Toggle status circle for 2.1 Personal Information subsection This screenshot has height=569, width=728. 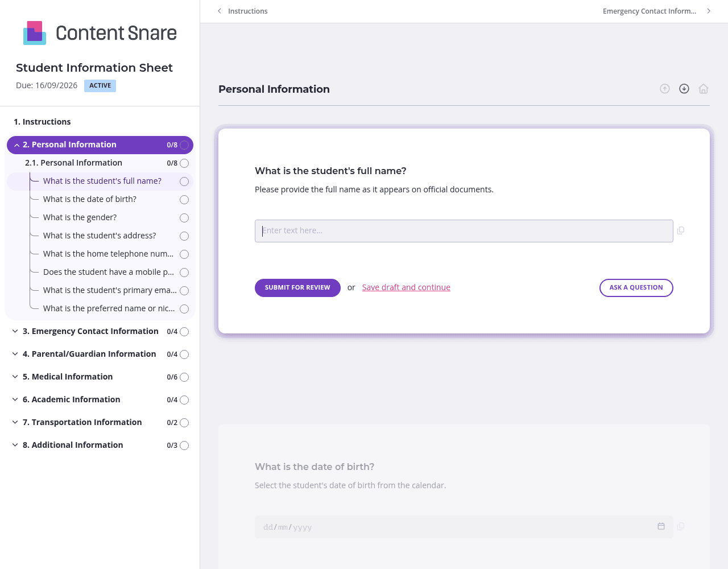[184, 163]
